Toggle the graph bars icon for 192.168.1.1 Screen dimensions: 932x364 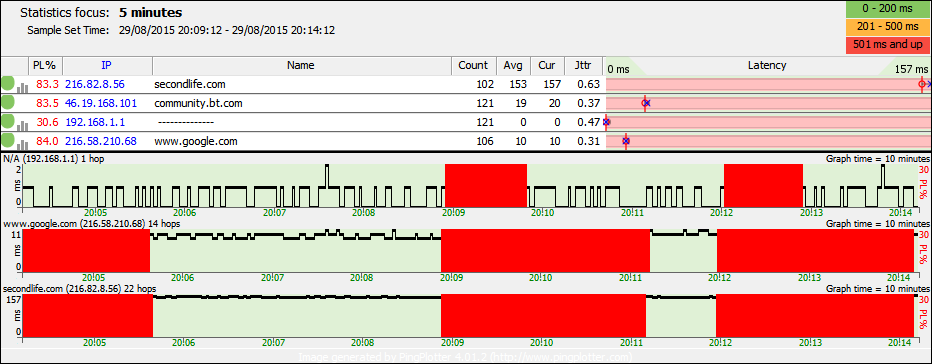23,125
